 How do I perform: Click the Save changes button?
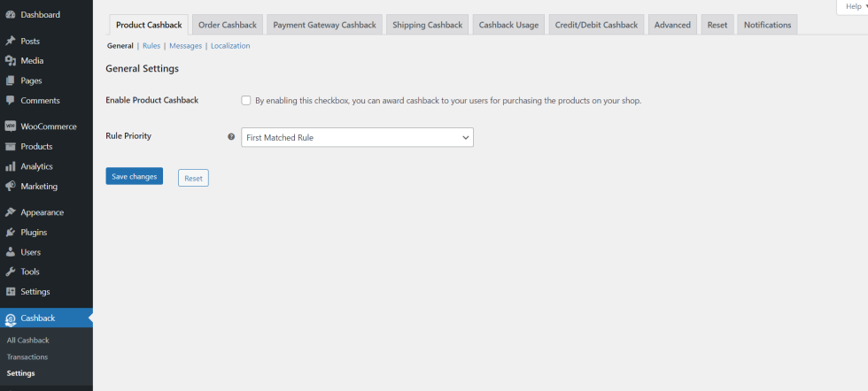coord(134,177)
